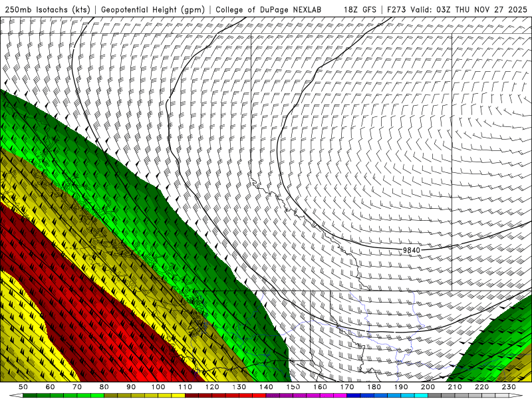Click the '250mb Isotachs (kts)' title text

pyautogui.click(x=47, y=9)
